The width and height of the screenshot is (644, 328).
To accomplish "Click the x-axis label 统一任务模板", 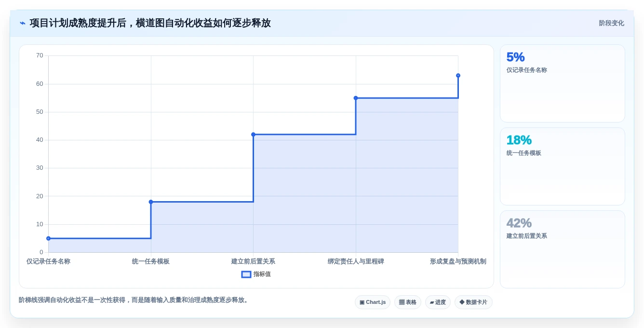I will 151,261.
